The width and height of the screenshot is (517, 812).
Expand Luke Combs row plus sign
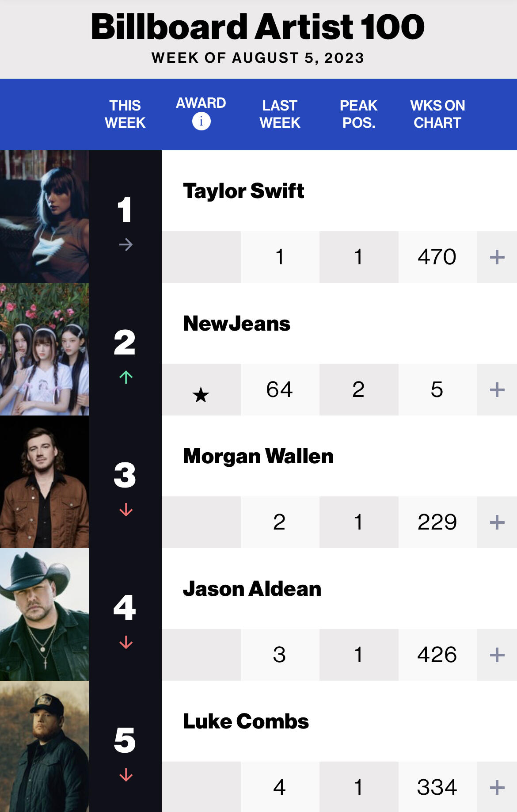497,787
